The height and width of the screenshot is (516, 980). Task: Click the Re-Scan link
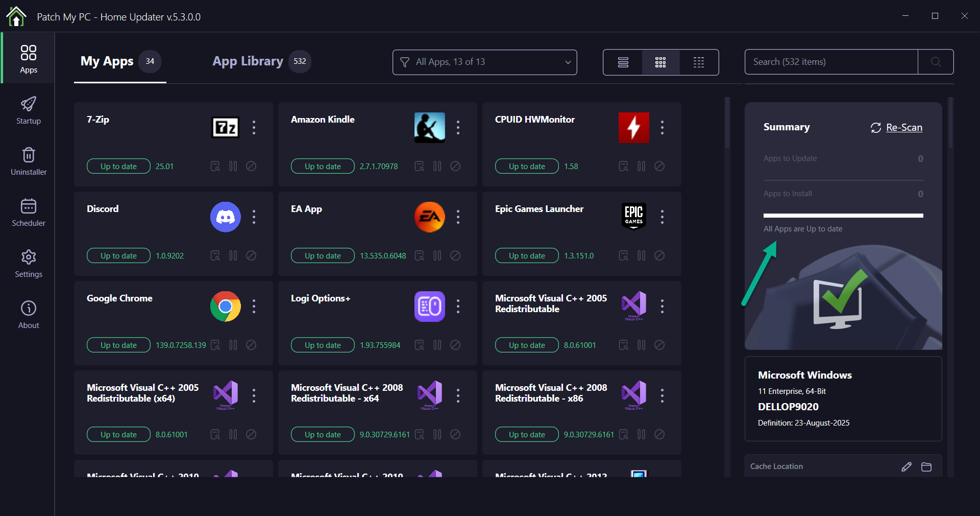tap(903, 127)
